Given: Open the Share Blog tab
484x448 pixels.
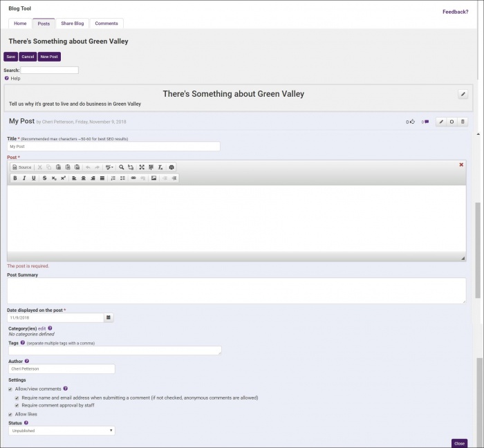Looking at the screenshot, I should click(72, 24).
